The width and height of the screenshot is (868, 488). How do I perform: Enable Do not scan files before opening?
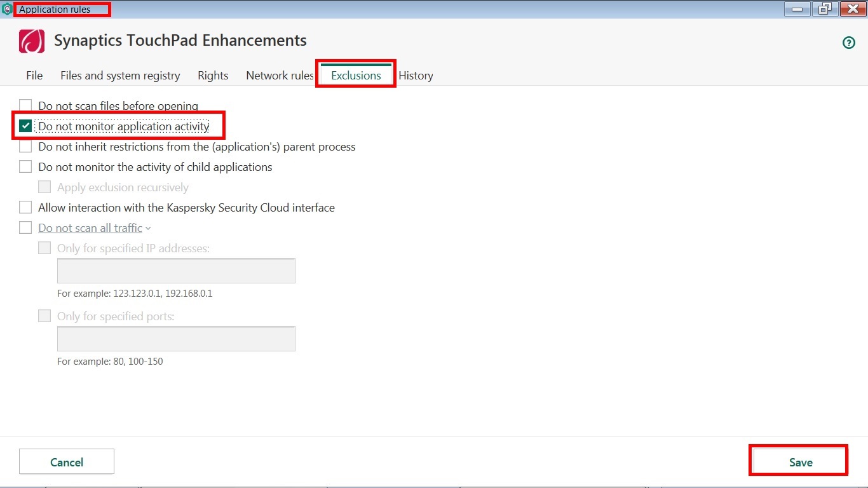25,106
